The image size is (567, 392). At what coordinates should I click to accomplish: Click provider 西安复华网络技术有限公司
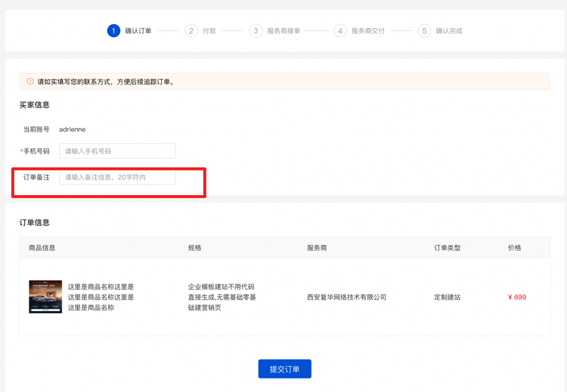346,298
